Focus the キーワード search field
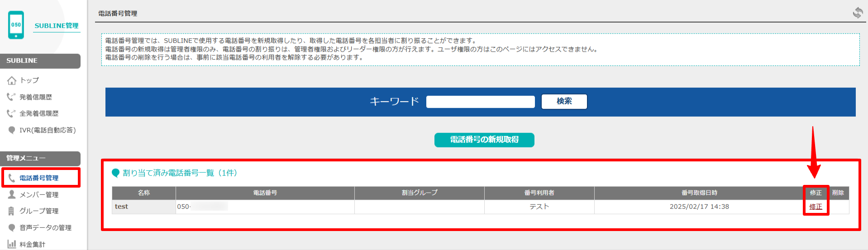Screen dimensions: 868x250 click(481, 102)
